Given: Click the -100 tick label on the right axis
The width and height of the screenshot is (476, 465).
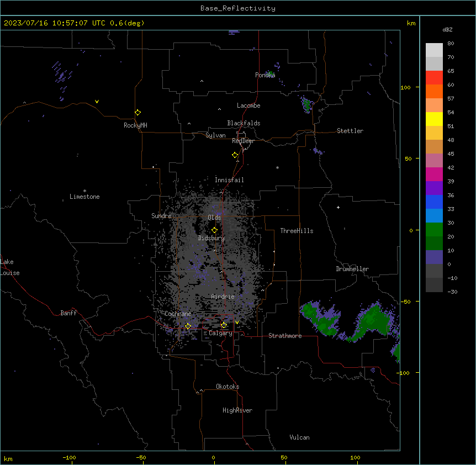Looking at the screenshot, I should [403, 373].
